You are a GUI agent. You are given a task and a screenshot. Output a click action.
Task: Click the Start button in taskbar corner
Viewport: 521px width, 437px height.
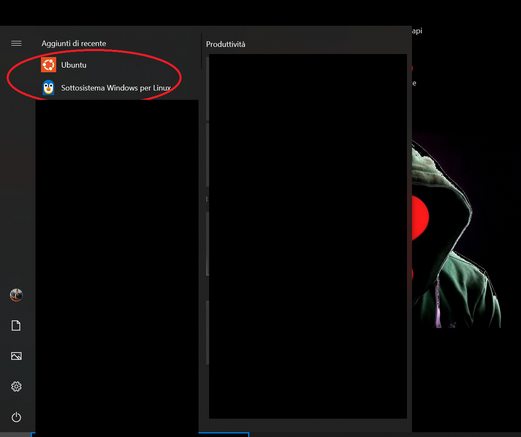pyautogui.click(x=15, y=435)
